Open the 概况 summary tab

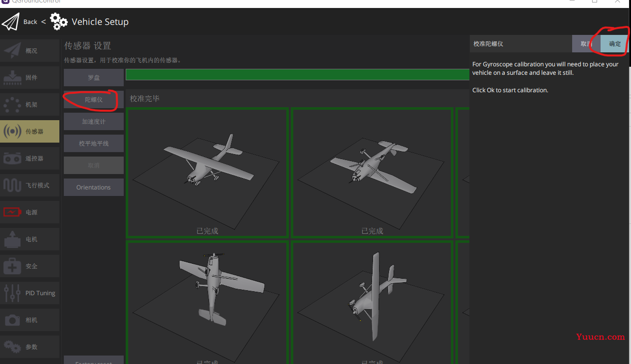pos(30,51)
